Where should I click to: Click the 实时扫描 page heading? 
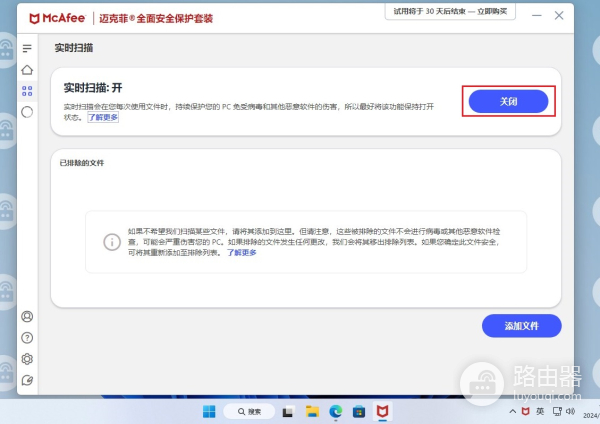pyautogui.click(x=74, y=48)
